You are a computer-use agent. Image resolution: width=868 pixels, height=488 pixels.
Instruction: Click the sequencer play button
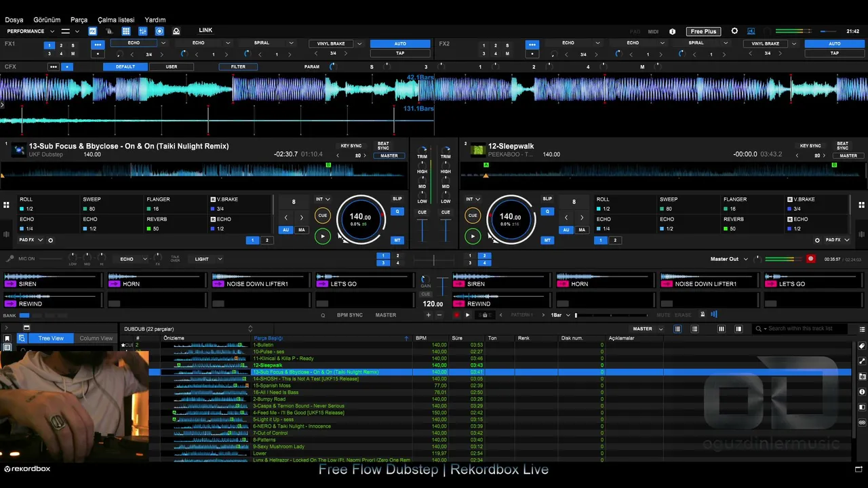(467, 315)
